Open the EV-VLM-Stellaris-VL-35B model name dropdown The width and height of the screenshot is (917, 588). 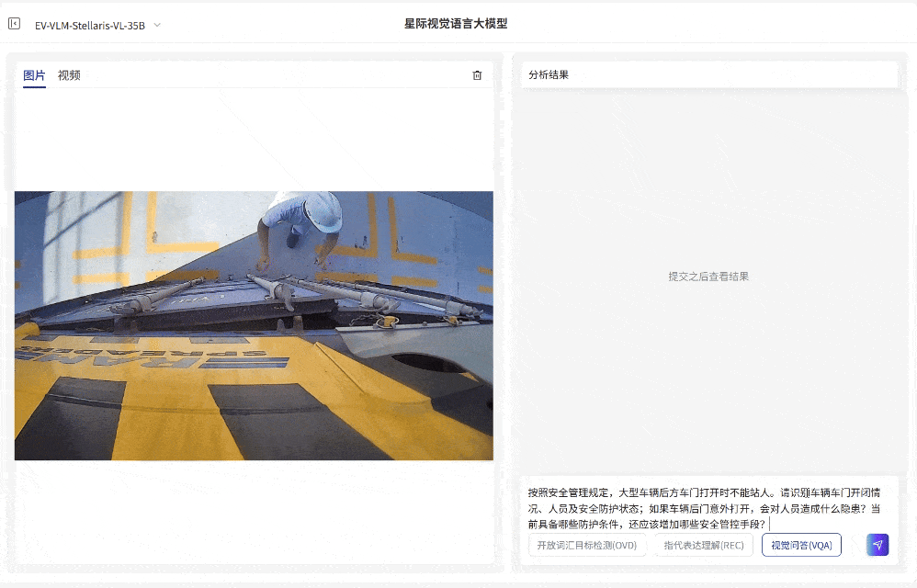click(90, 25)
